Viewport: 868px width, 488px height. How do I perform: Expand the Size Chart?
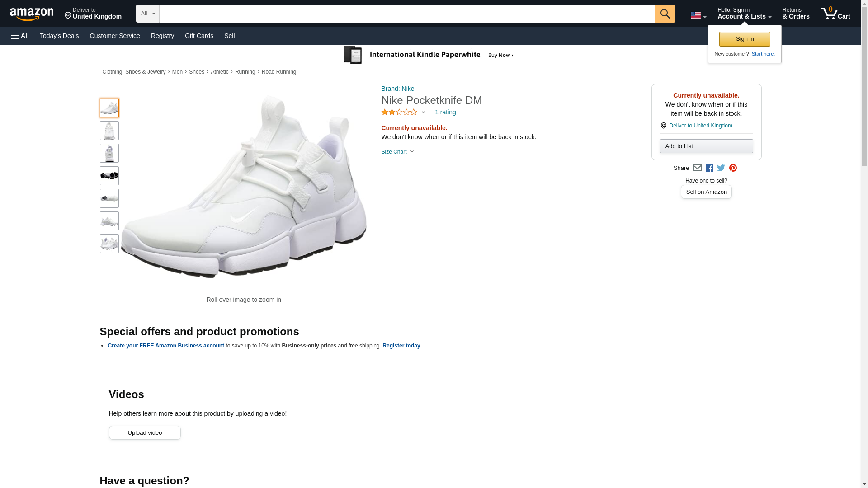(397, 152)
